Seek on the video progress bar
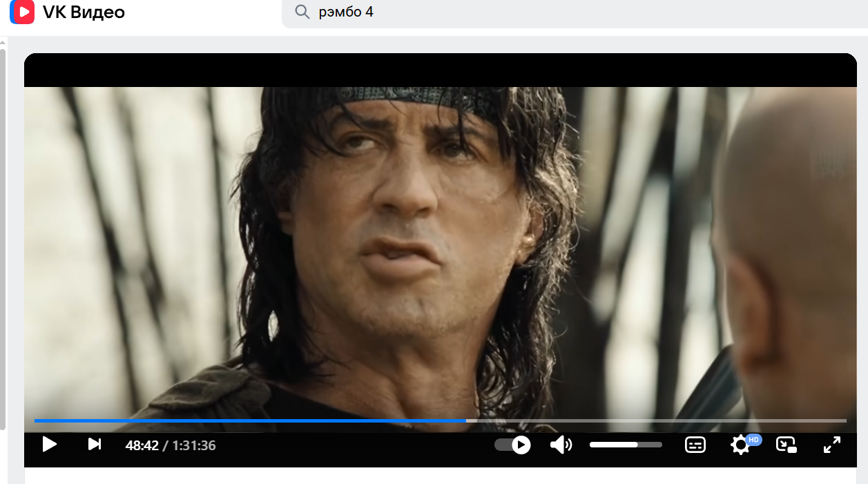Image resolution: width=868 pixels, height=484 pixels. 440,420
